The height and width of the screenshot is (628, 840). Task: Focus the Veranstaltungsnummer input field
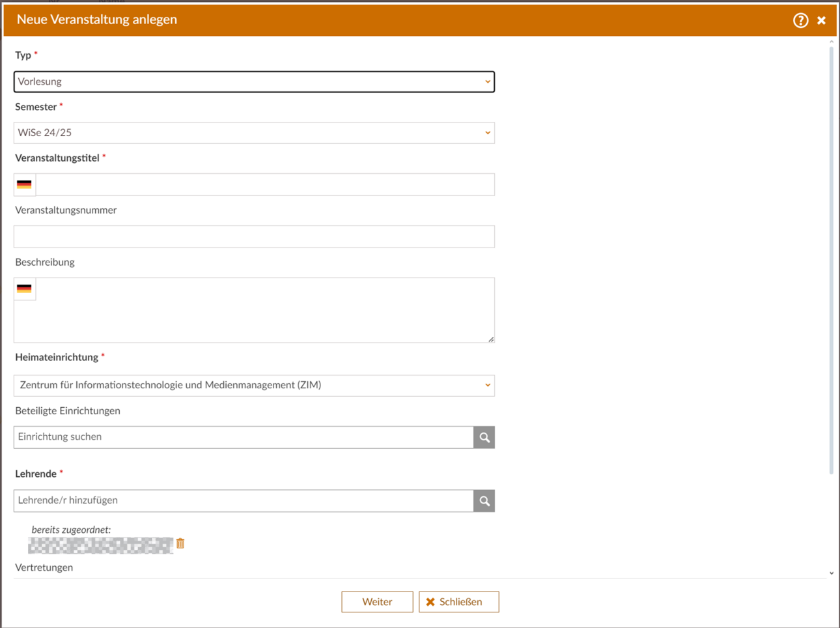[x=254, y=236]
